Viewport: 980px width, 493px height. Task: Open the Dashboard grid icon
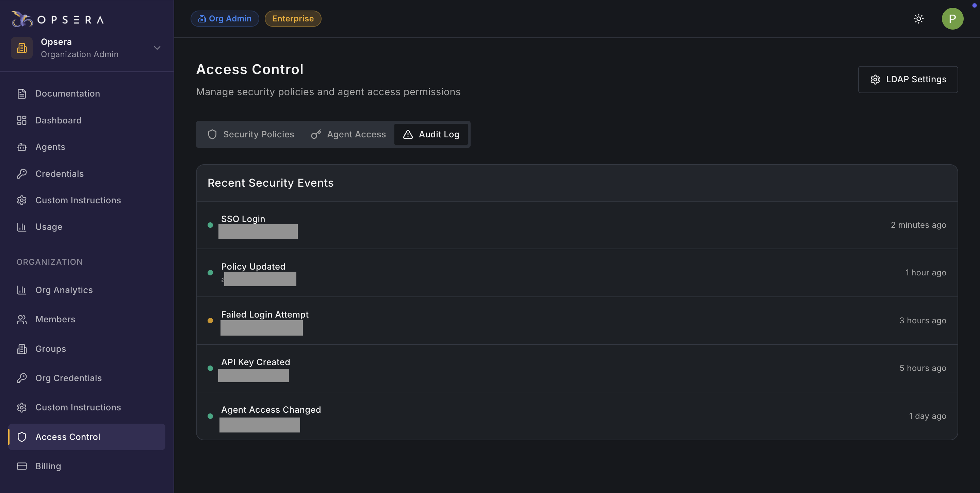pyautogui.click(x=22, y=120)
